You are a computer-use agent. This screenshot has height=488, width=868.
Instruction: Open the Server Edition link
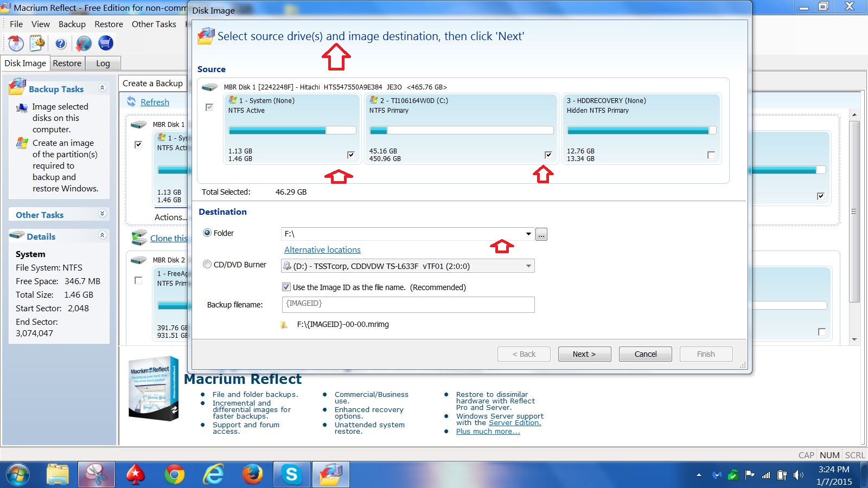click(515, 422)
